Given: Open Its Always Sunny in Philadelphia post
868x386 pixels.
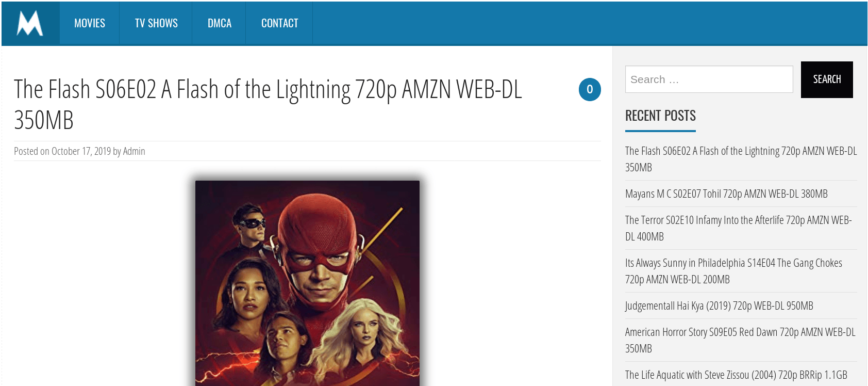Looking at the screenshot, I should 733,271.
